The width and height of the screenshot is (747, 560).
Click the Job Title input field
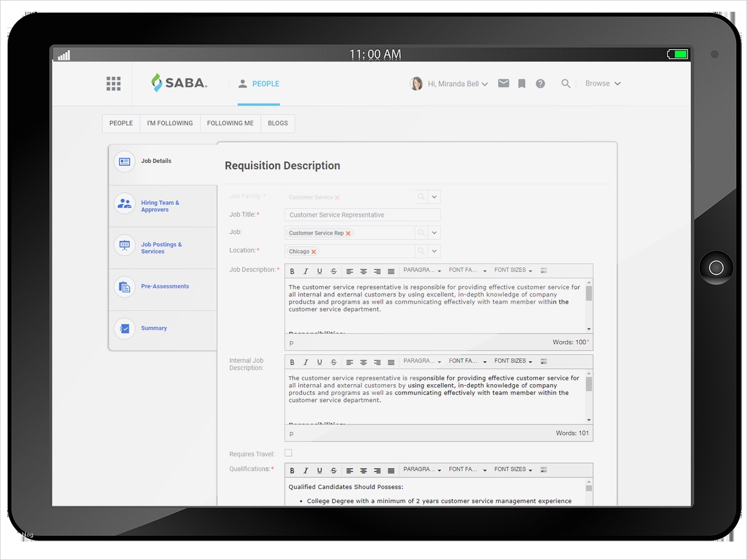point(363,215)
